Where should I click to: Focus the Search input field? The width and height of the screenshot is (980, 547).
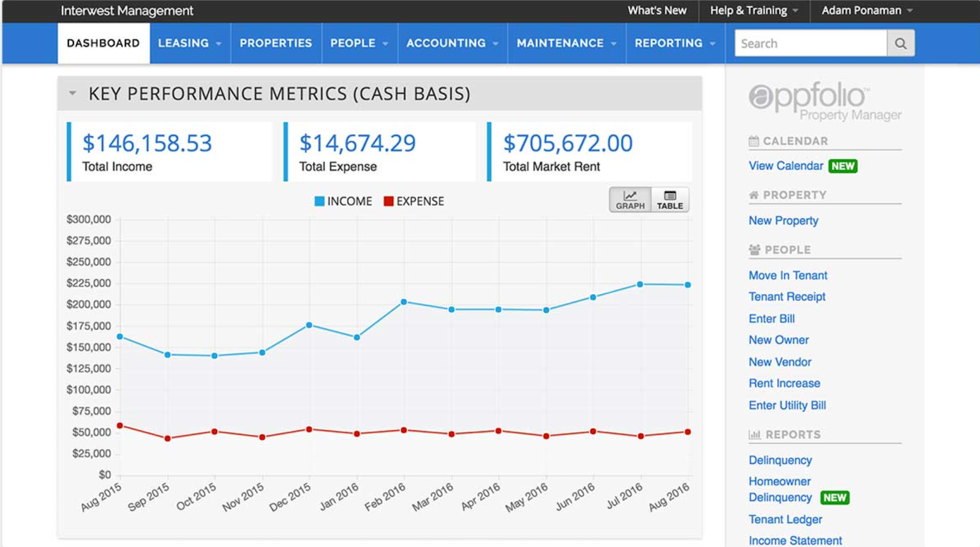pos(811,43)
